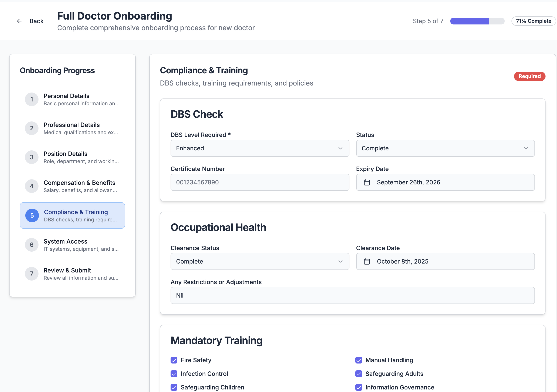Click the 71% Complete badge
Image resolution: width=557 pixels, height=392 pixels.
(x=533, y=21)
